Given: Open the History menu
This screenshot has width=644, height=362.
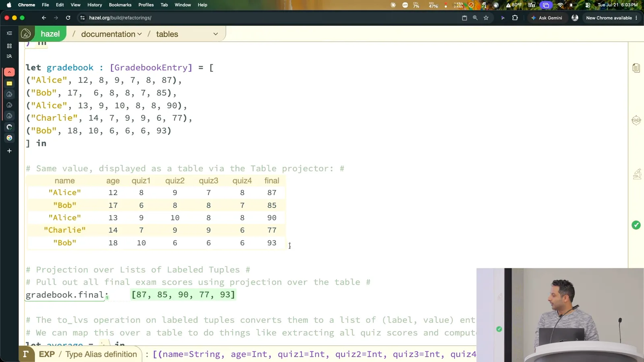Looking at the screenshot, I should 95,5.
